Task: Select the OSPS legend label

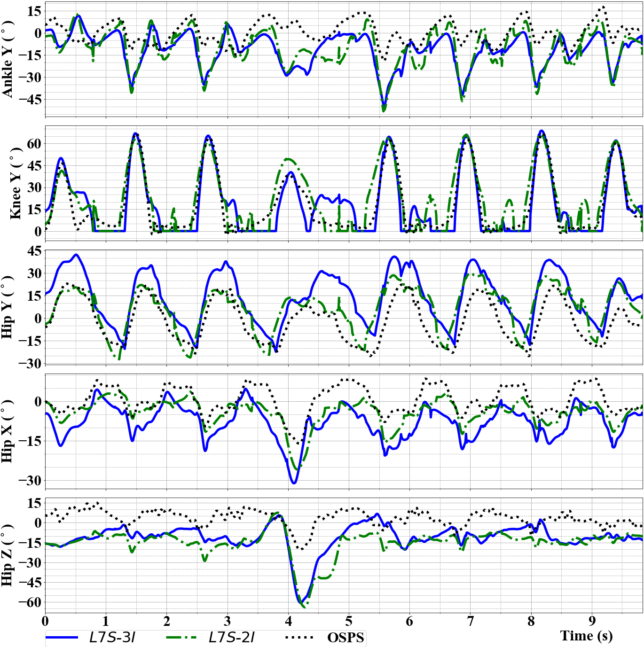Action: (x=346, y=638)
